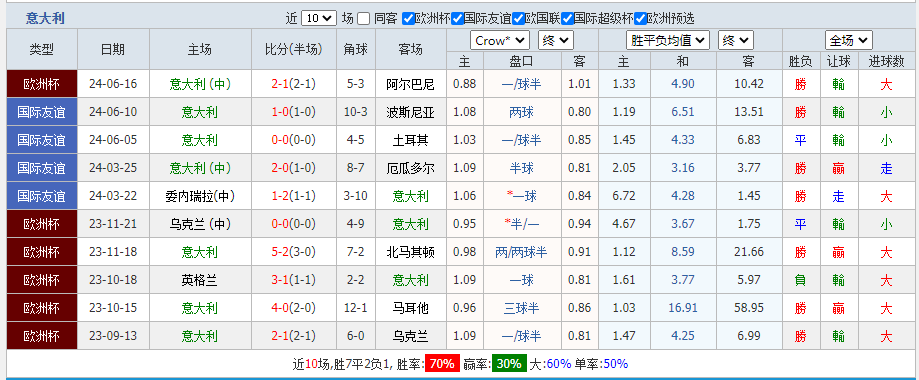Click the handicap *半/一 in 乌克兰 (中) row
Screen dimensions: 919x380
522,224
